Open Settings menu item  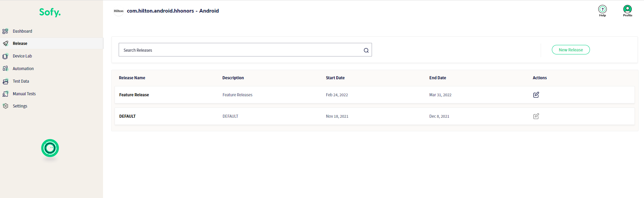20,106
